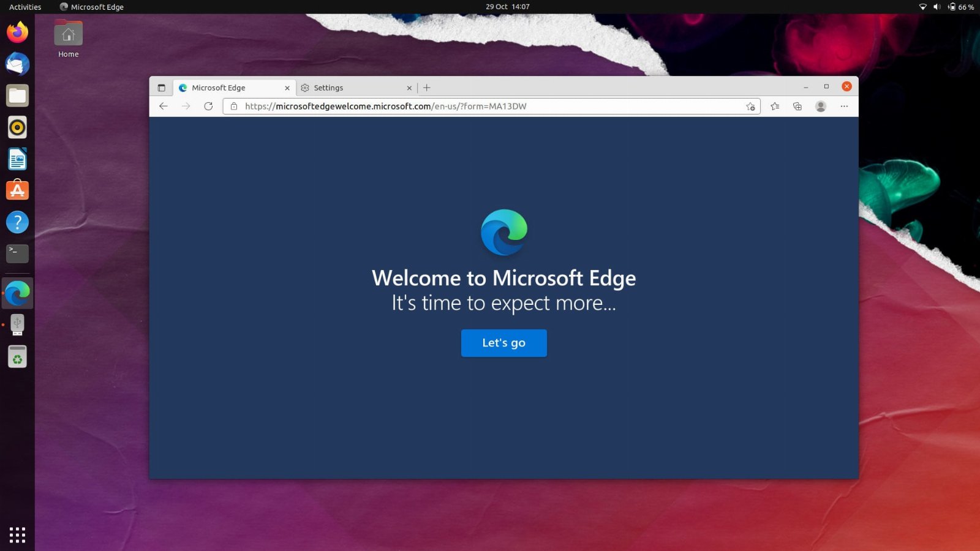Screen dimensions: 980x551
Task: Click the Wi-Fi icon in top bar
Action: (922, 7)
